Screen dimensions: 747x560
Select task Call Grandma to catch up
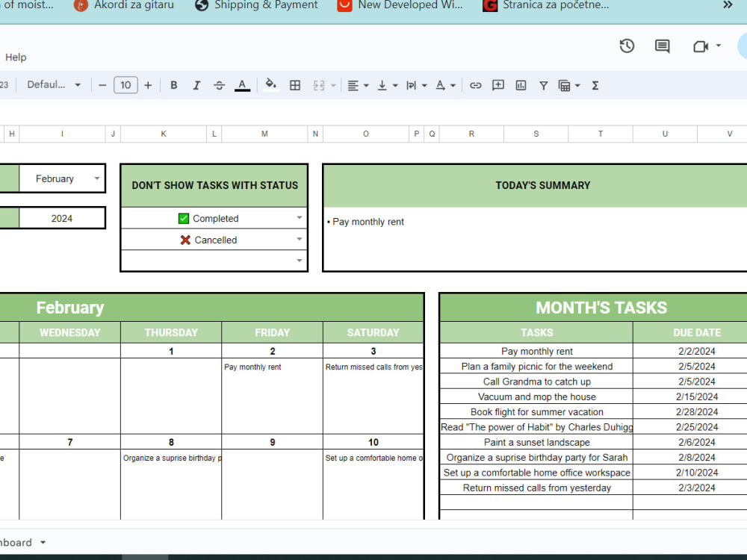point(537,382)
